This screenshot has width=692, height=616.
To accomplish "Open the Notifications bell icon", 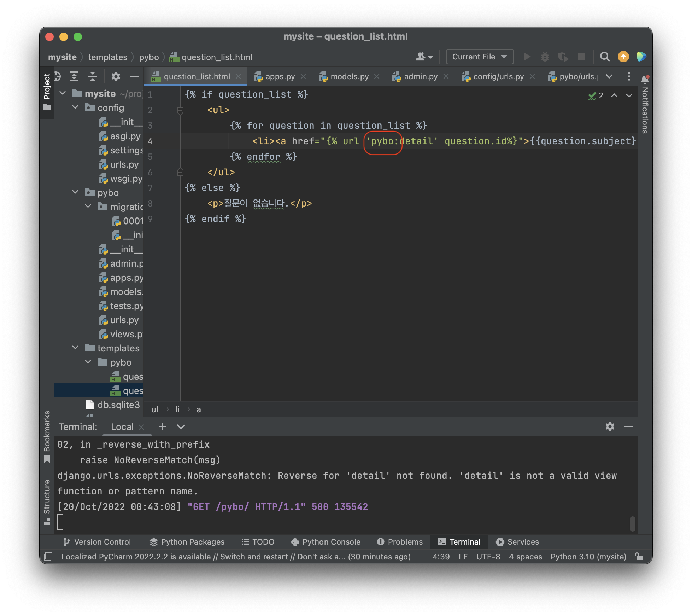I will click(645, 79).
